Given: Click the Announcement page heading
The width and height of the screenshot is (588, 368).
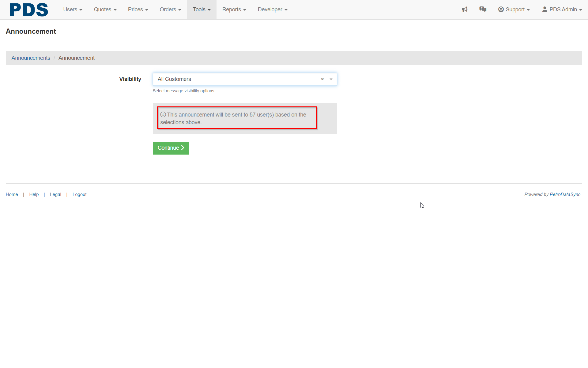Looking at the screenshot, I should pos(31,31).
